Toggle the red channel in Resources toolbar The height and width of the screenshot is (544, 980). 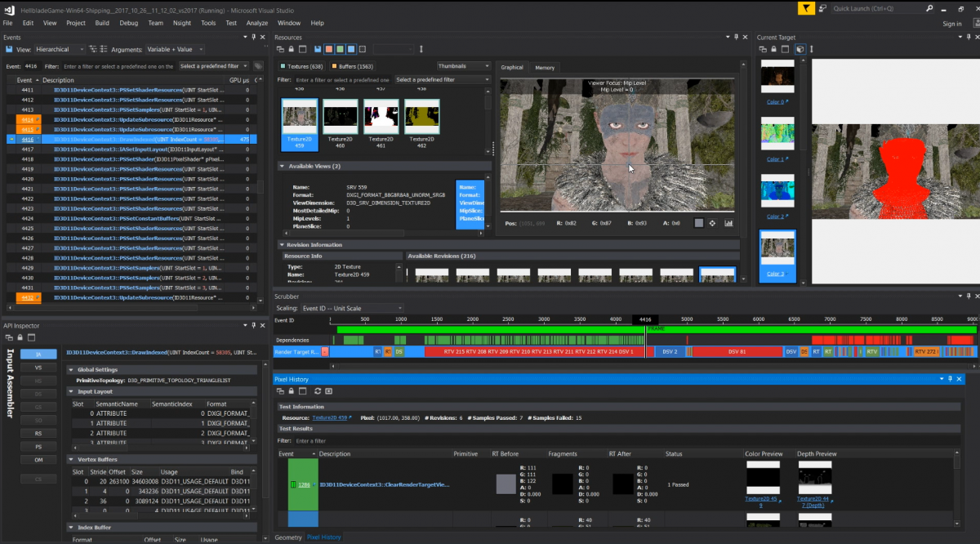pyautogui.click(x=329, y=49)
